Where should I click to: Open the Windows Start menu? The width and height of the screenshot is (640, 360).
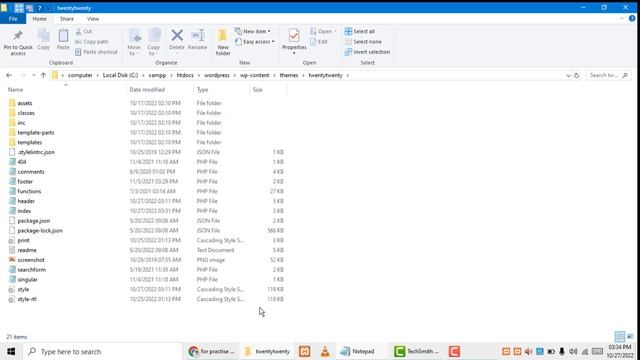tap(11, 351)
